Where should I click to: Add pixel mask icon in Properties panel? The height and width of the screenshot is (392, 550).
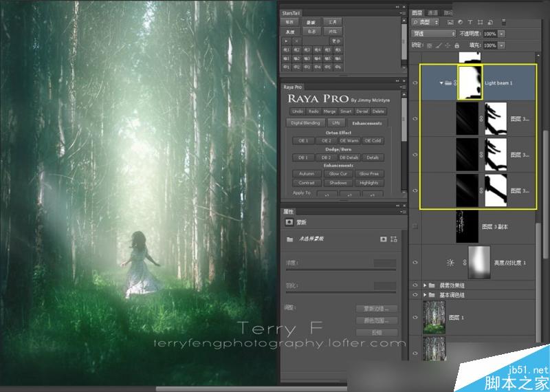(384, 239)
